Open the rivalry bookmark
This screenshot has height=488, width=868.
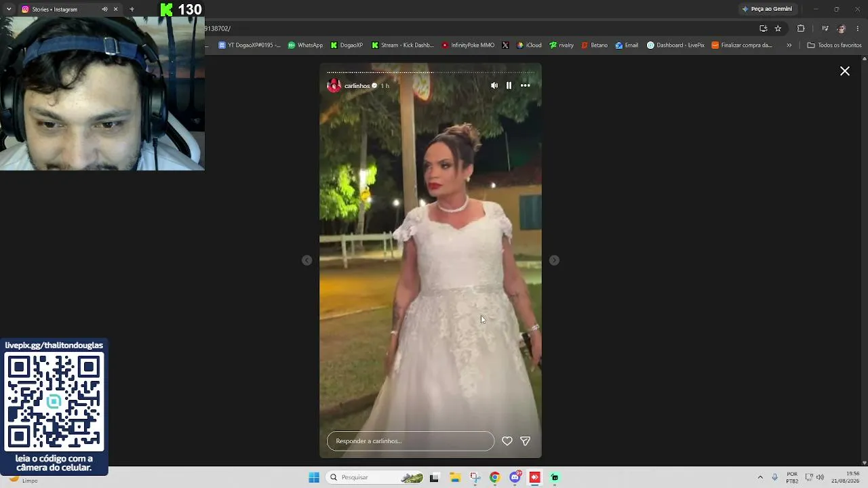(x=561, y=45)
